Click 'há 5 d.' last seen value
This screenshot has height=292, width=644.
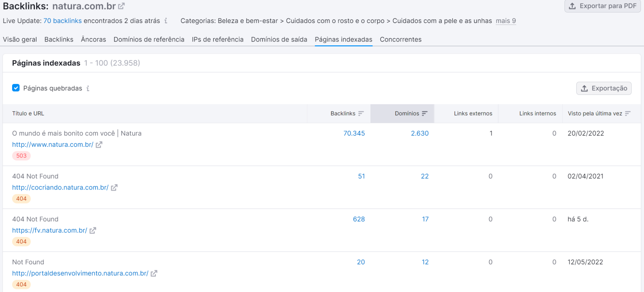pyautogui.click(x=578, y=219)
